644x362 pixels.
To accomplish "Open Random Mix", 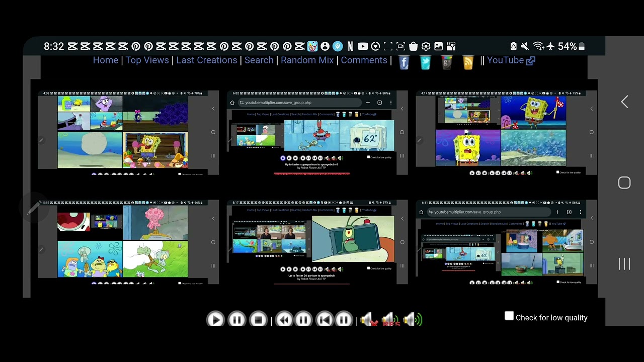I will click(307, 60).
